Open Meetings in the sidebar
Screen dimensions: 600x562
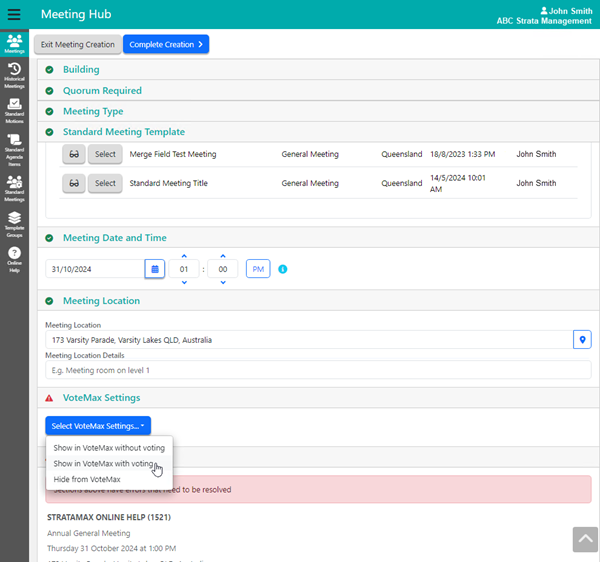click(14, 44)
